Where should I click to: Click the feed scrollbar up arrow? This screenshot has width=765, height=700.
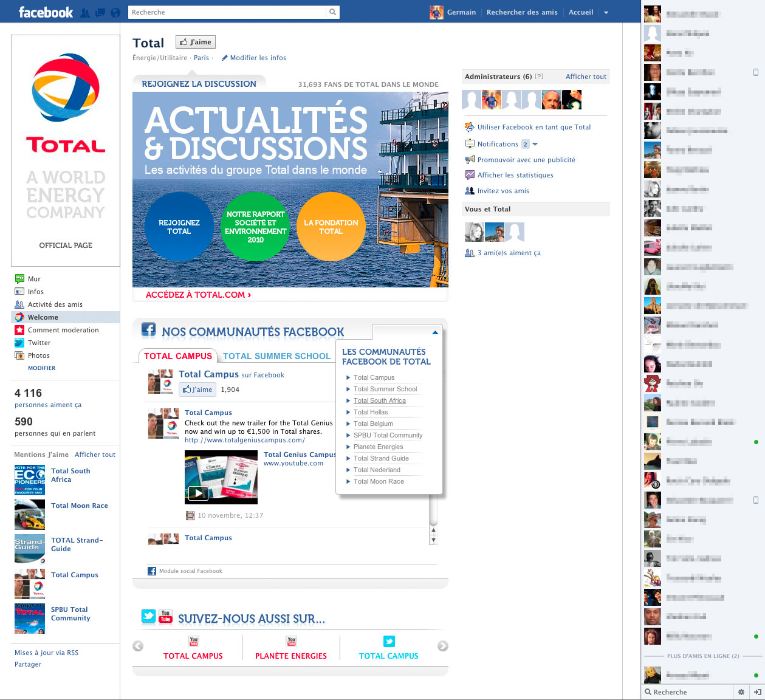433,531
